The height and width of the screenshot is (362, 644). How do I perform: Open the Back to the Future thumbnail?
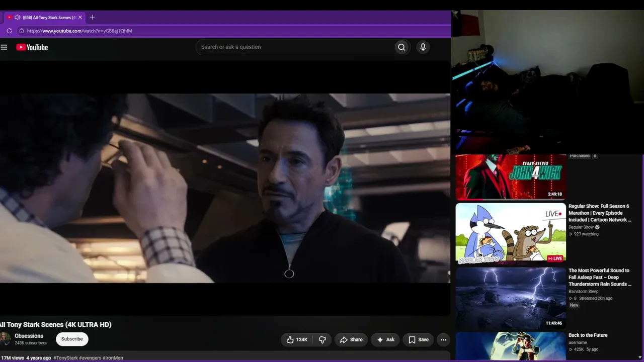point(511,346)
